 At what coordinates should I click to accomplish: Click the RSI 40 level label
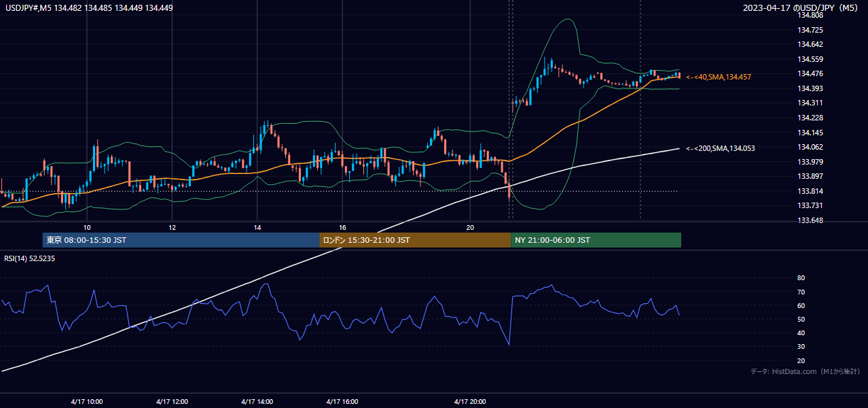tap(801, 333)
